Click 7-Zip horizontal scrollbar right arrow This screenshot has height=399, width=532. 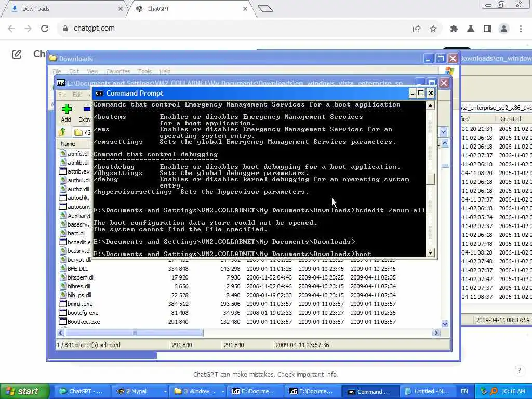coord(436,333)
